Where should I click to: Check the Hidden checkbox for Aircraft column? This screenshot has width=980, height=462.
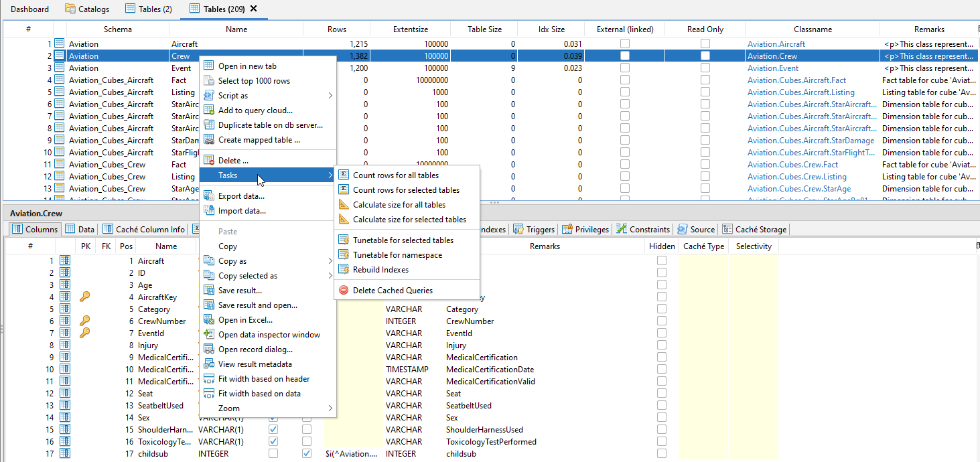coord(662,260)
